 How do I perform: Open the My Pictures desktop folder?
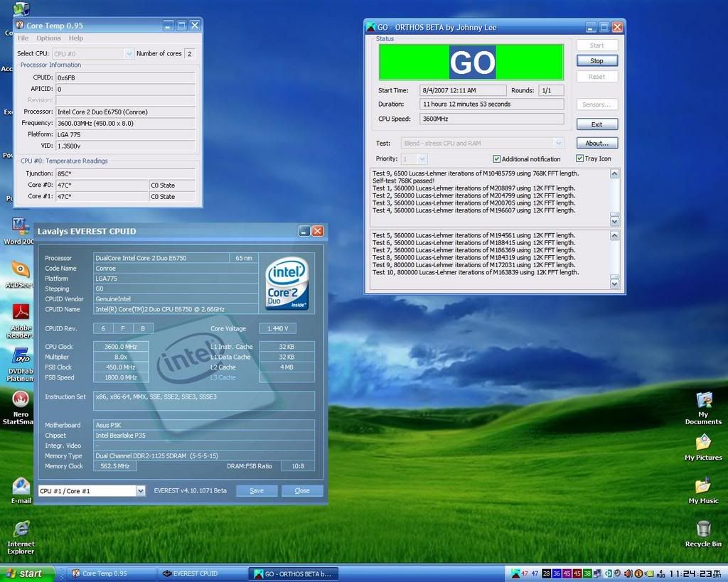point(703,448)
